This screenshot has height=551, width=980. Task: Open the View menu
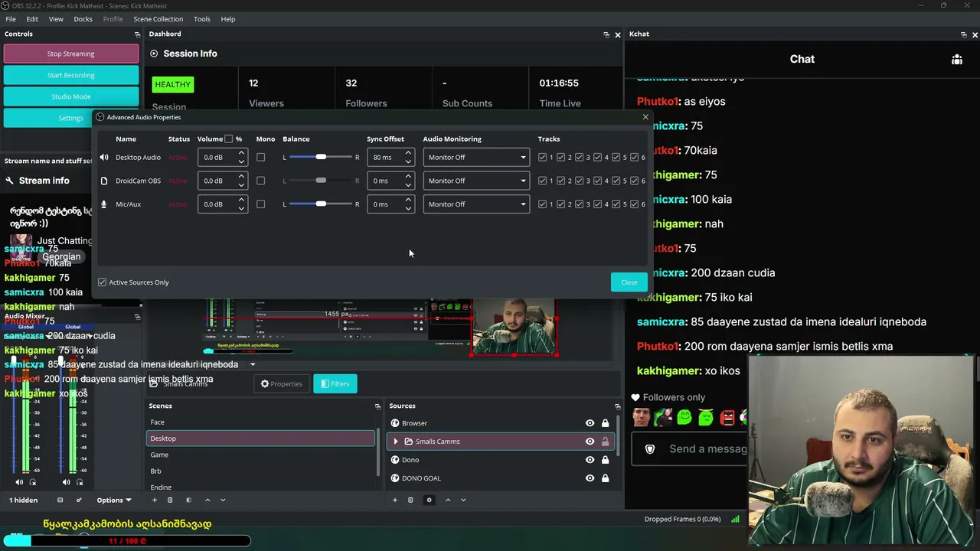point(56,19)
